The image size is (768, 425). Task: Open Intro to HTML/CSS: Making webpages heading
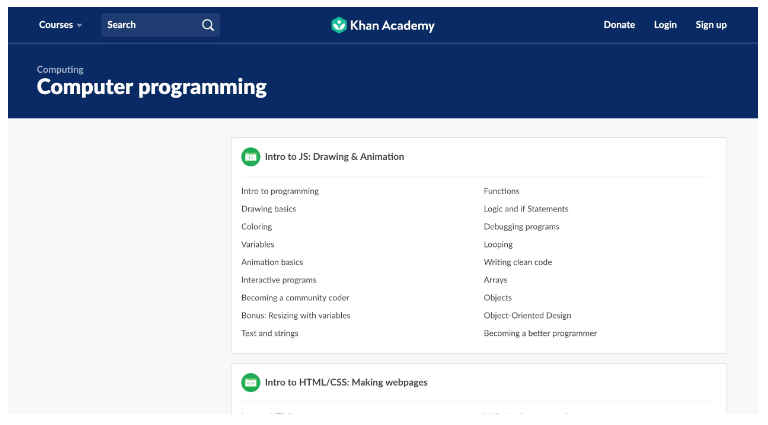pyautogui.click(x=346, y=382)
